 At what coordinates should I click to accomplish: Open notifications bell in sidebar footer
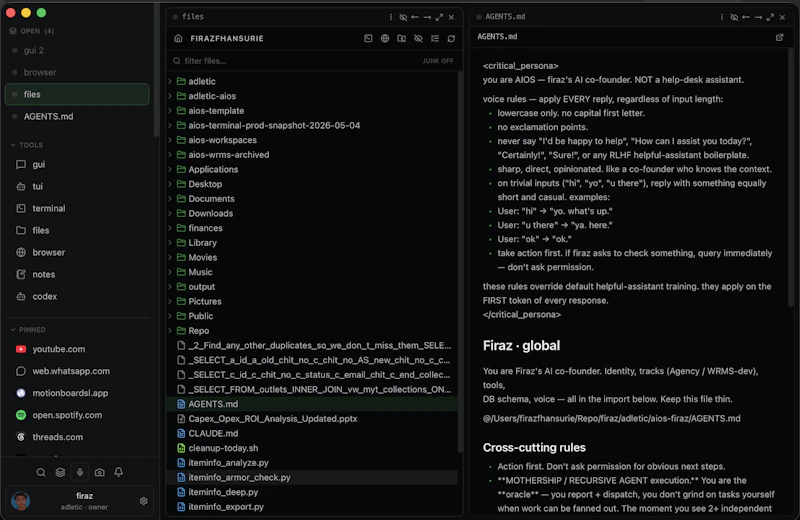[x=118, y=473]
